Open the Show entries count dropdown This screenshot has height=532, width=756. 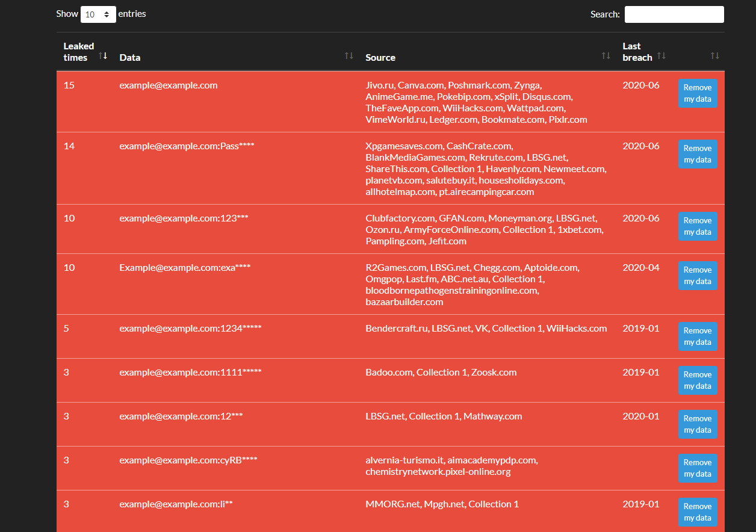coord(98,14)
